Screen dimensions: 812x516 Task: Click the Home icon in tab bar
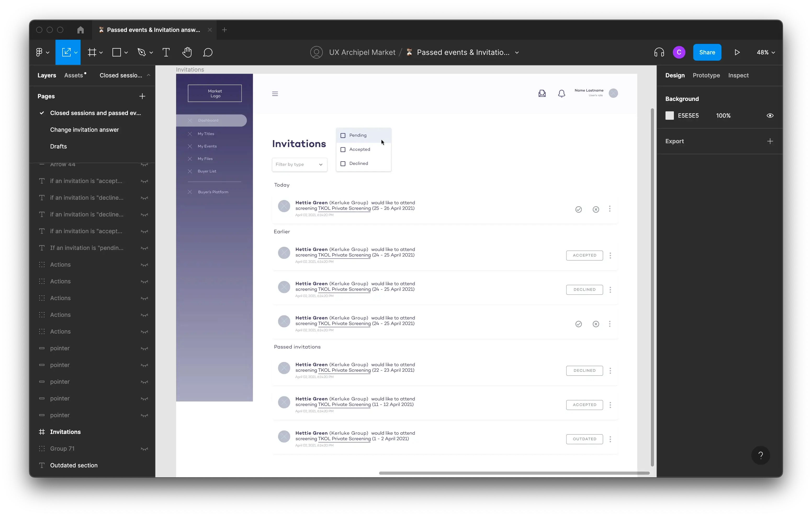pos(80,30)
